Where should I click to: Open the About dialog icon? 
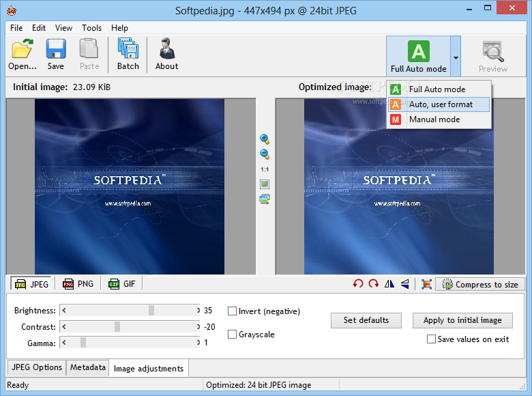166,55
